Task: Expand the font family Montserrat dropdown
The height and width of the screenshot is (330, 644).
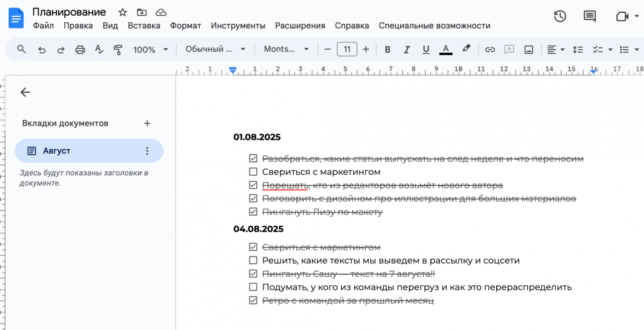Action: 286,49
